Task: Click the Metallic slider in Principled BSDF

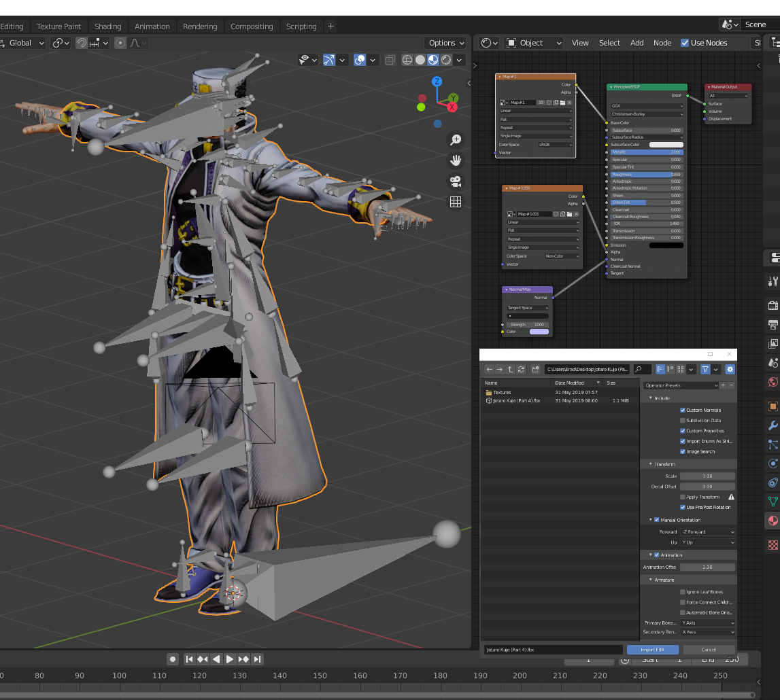Action: (646, 152)
